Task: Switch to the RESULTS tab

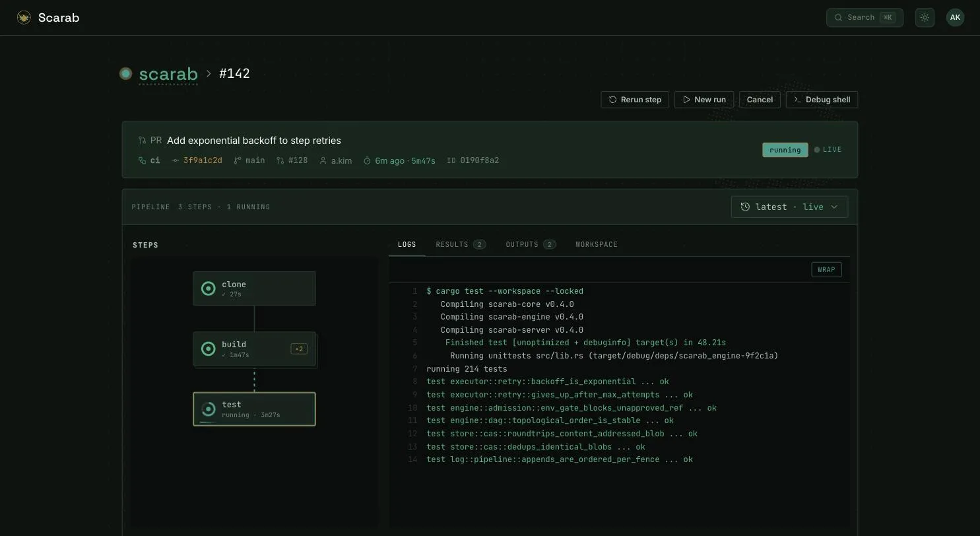Action: click(460, 245)
